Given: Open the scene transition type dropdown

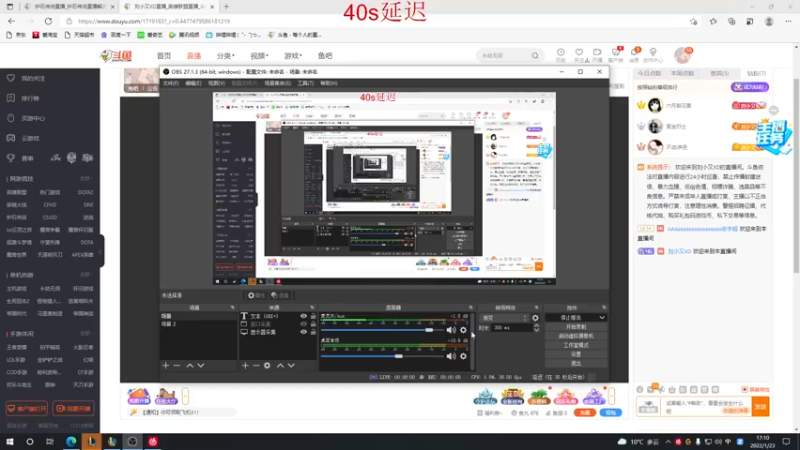Looking at the screenshot, I should pyautogui.click(x=504, y=318).
